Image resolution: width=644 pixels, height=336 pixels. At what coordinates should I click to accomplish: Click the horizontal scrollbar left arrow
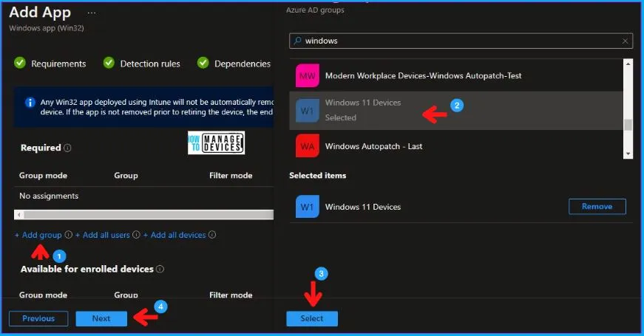pos(19,215)
